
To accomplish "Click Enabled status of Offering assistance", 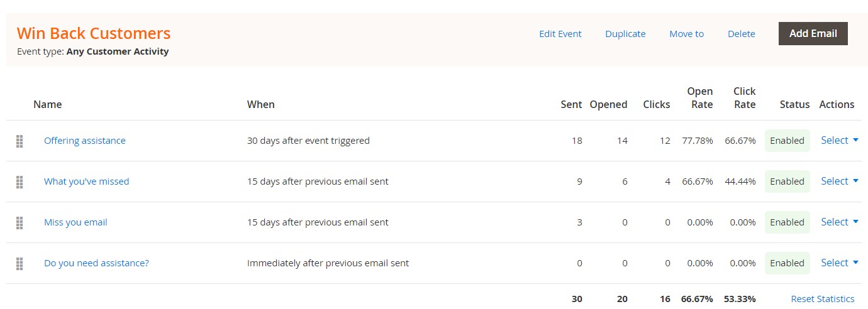I will pos(787,141).
